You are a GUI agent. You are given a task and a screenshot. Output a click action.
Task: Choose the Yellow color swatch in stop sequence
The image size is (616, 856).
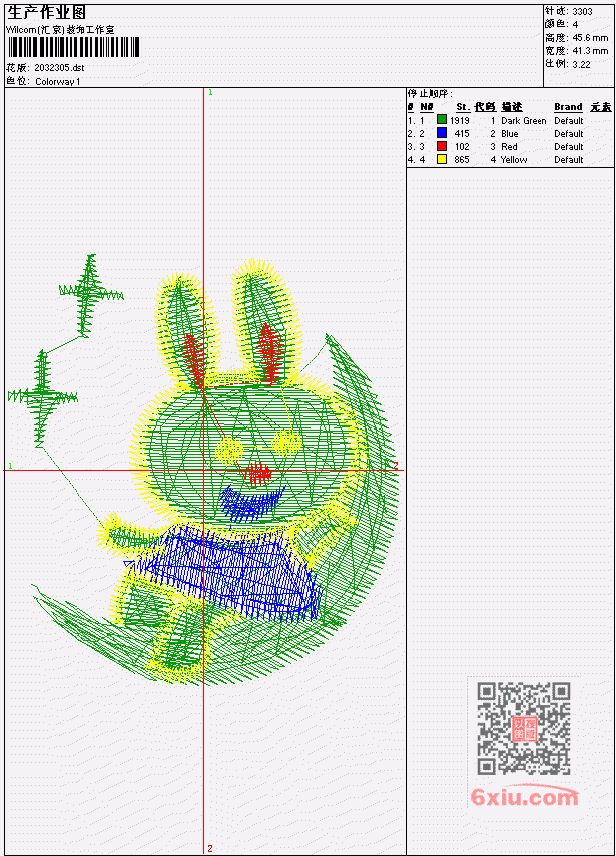click(442, 159)
